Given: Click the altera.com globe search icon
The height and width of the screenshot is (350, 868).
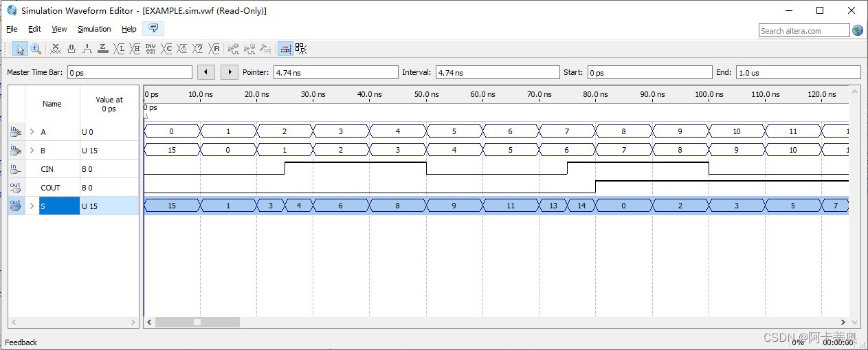Looking at the screenshot, I should (858, 30).
